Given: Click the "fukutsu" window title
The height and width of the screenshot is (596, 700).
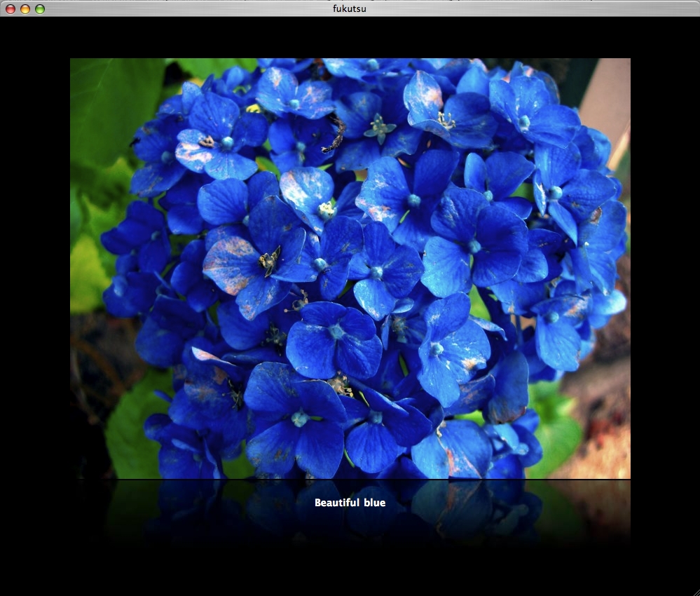Looking at the screenshot, I should [x=350, y=8].
